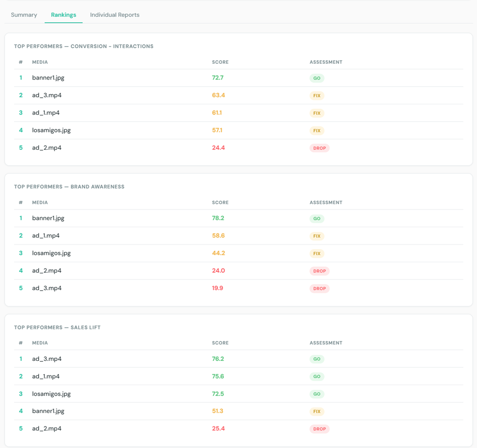This screenshot has width=477, height=448.
Task: Click losamigos.jpg in Conversion - Interactions table
Action: tap(51, 130)
